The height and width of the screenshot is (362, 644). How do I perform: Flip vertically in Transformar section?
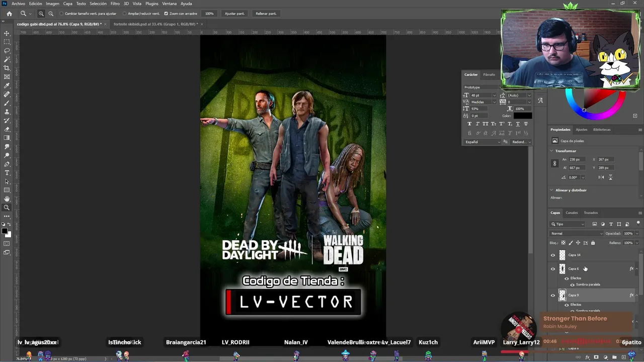point(611,177)
